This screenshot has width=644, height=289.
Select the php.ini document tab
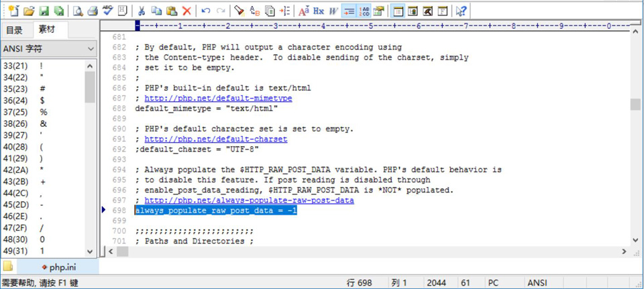tap(58, 268)
